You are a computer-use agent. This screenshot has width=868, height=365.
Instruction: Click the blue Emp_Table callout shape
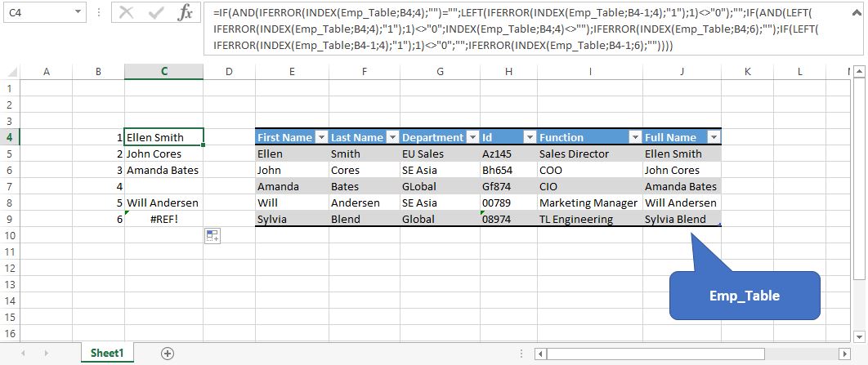click(x=745, y=296)
